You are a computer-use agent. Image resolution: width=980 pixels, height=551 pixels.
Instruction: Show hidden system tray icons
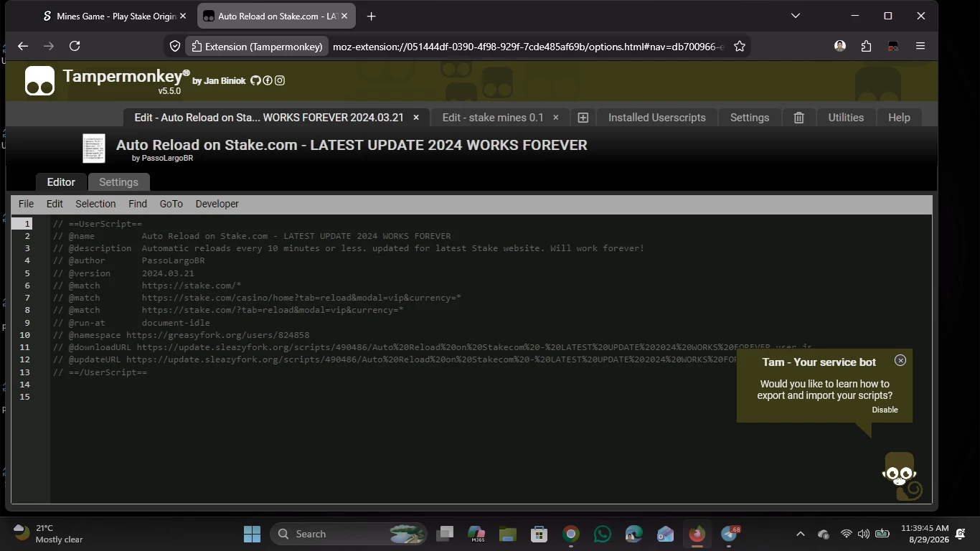coord(801,534)
